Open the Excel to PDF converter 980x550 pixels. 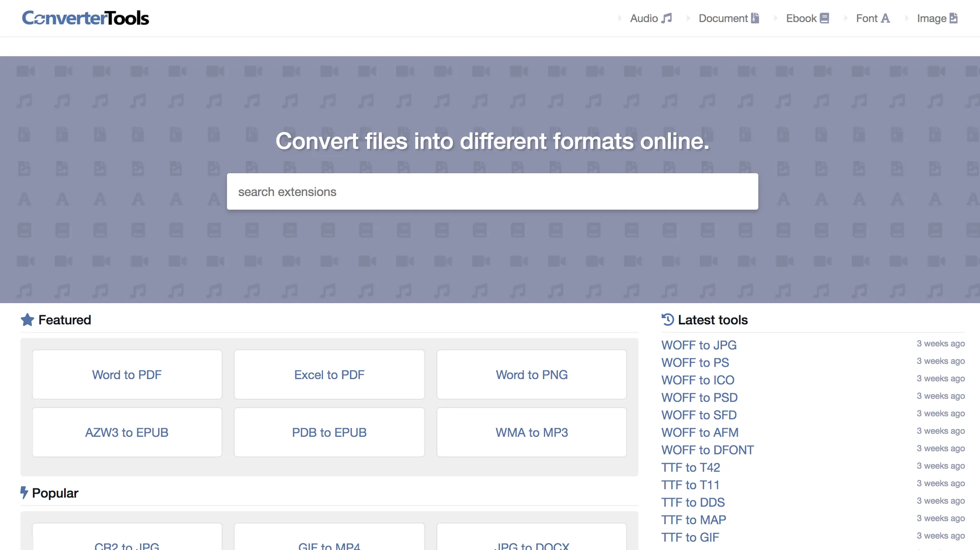click(329, 374)
